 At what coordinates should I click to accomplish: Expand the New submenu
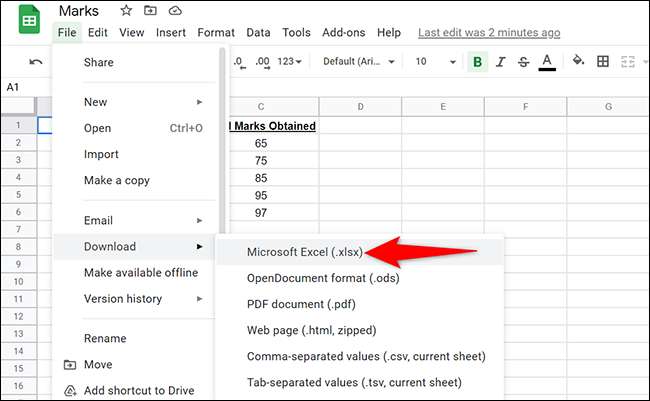pyautogui.click(x=135, y=102)
